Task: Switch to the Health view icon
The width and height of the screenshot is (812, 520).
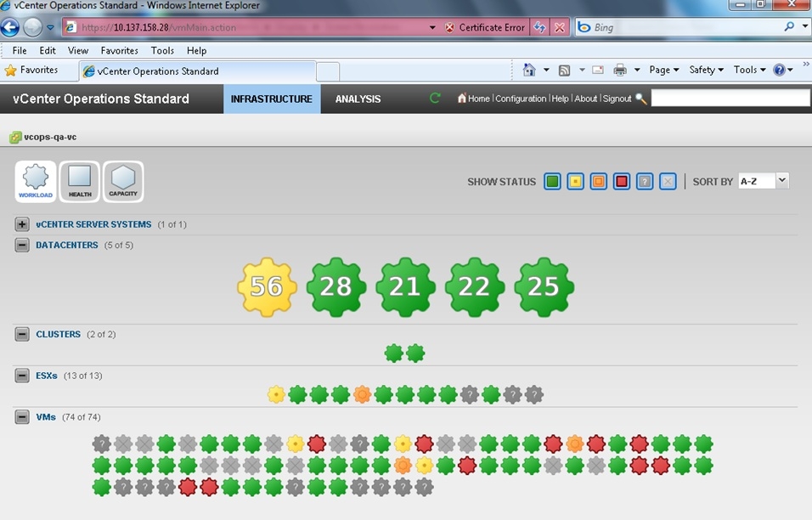Action: [79, 181]
